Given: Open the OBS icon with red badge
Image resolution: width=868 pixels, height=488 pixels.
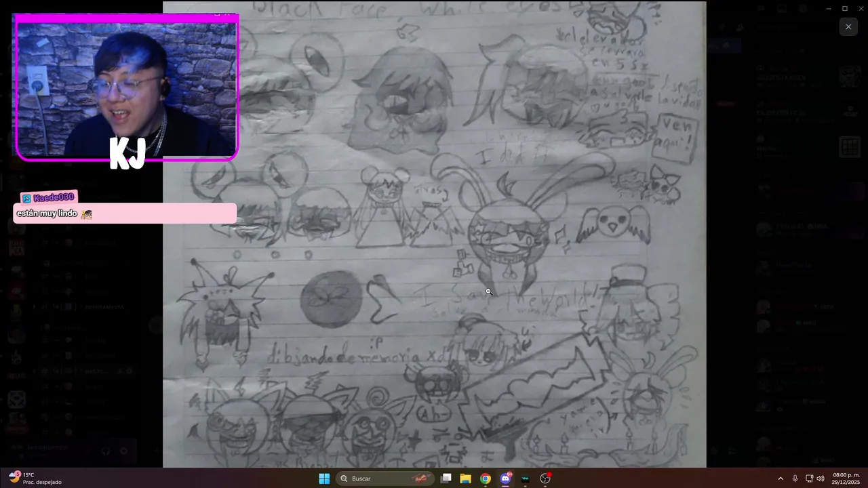Looking at the screenshot, I should pyautogui.click(x=545, y=479).
